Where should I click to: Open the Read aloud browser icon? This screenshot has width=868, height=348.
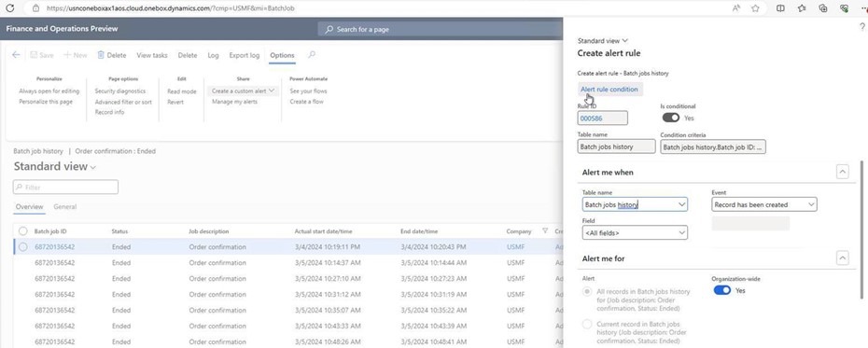tap(736, 8)
